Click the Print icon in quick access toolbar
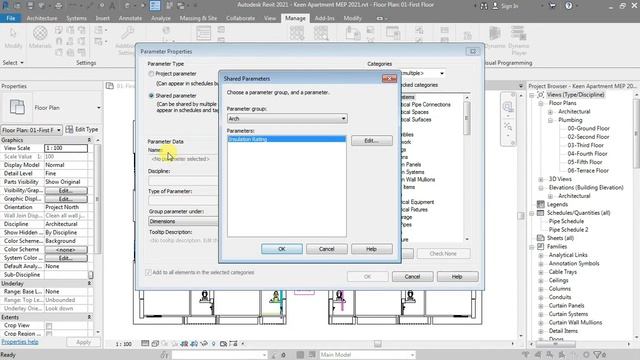 pyautogui.click(x=59, y=6)
